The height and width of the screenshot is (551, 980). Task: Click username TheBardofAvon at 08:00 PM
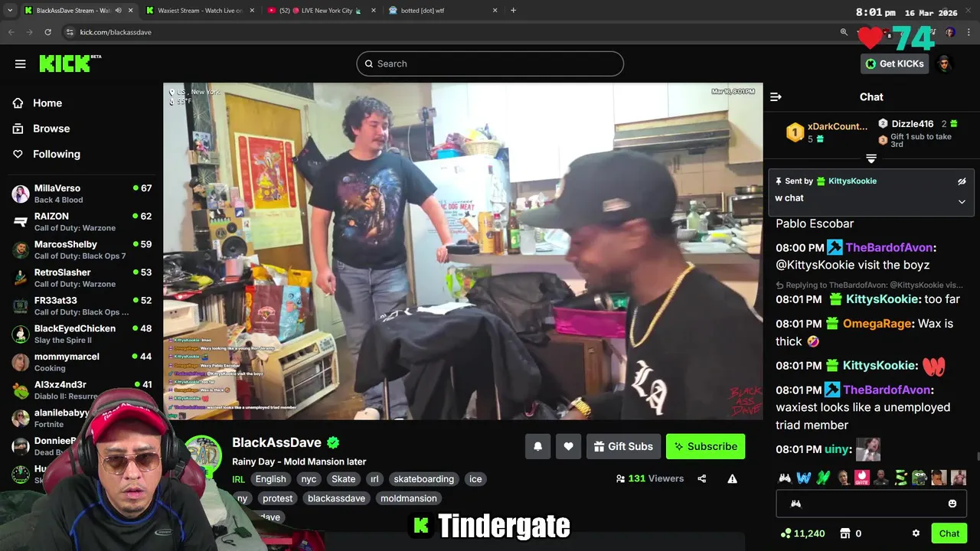click(x=889, y=247)
